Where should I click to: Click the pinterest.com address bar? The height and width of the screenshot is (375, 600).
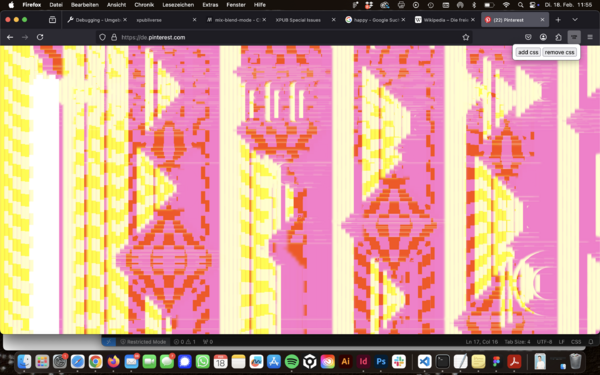tap(283, 37)
